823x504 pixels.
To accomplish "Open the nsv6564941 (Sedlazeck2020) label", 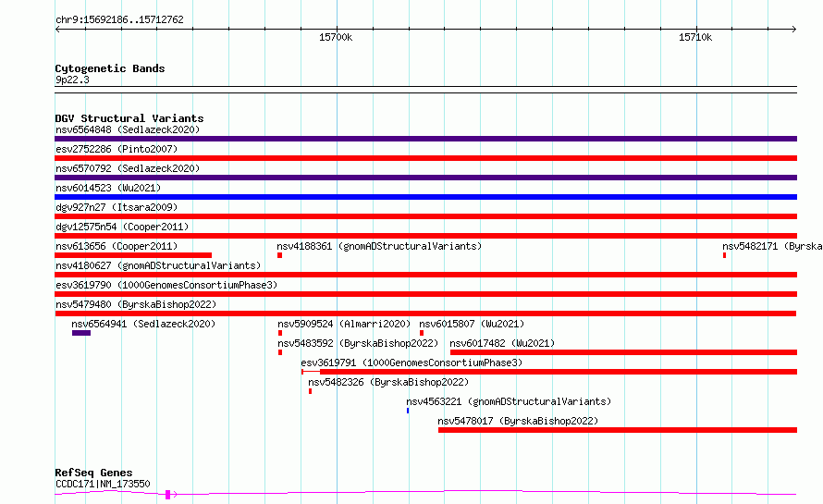I will click(143, 324).
